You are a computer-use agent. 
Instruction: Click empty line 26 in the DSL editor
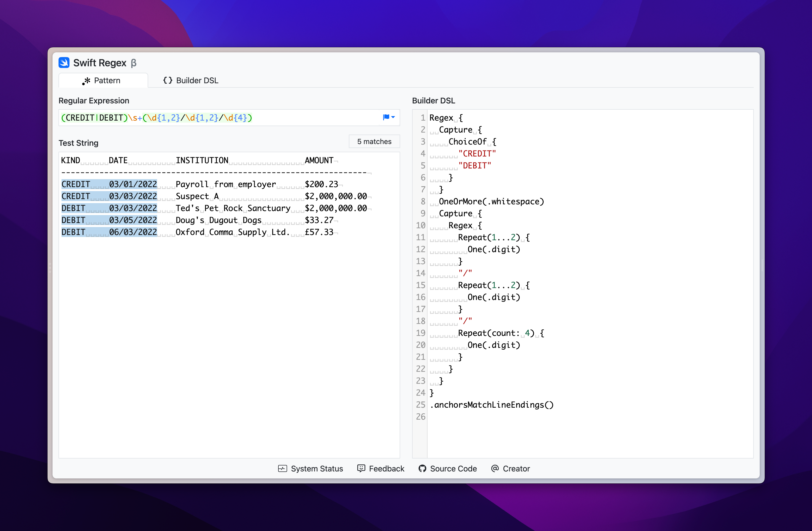pos(590,417)
